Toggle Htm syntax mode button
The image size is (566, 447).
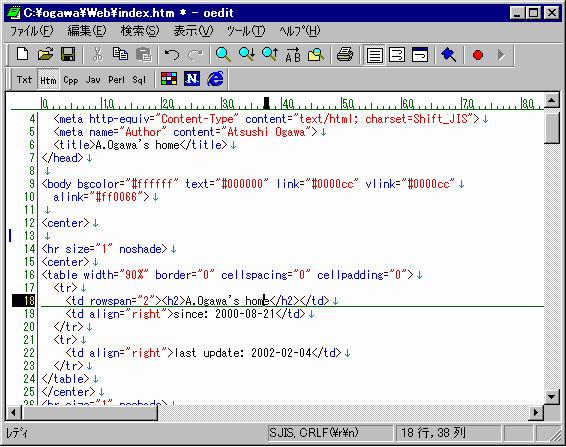[48, 79]
